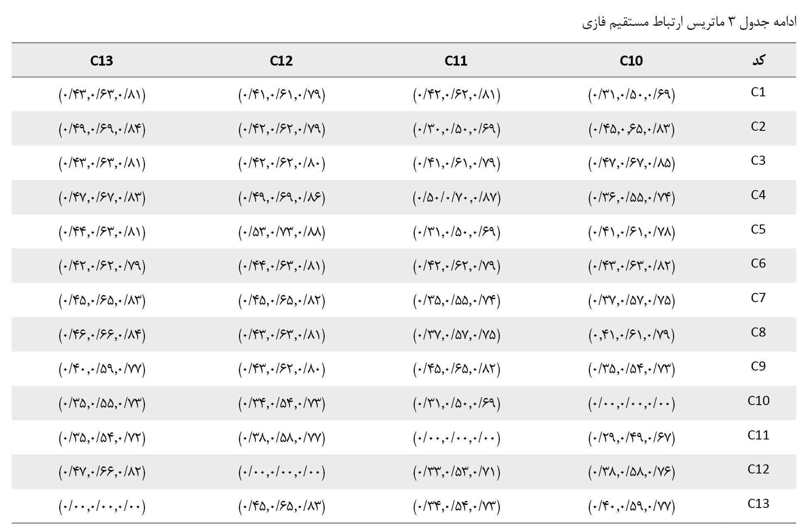Click the C10 column cell in row C8
The height and width of the screenshot is (532, 811).
632,335
